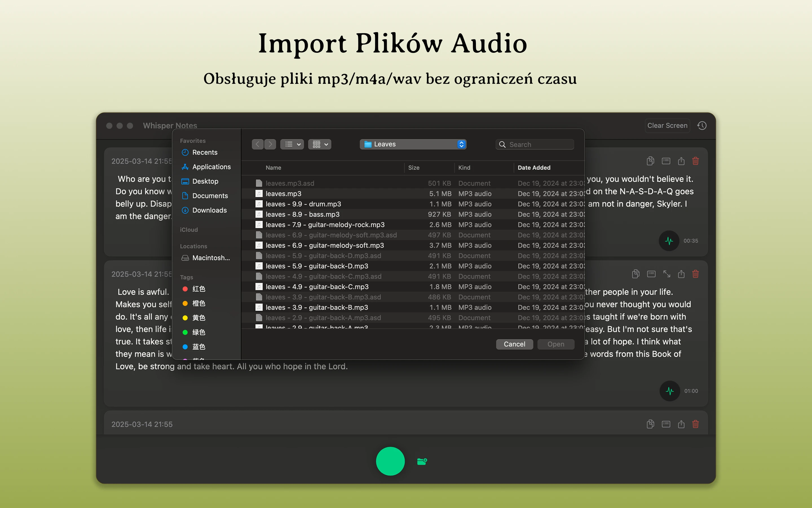Click leaves.mp3.asd document row
812x508 pixels.
[x=413, y=183]
